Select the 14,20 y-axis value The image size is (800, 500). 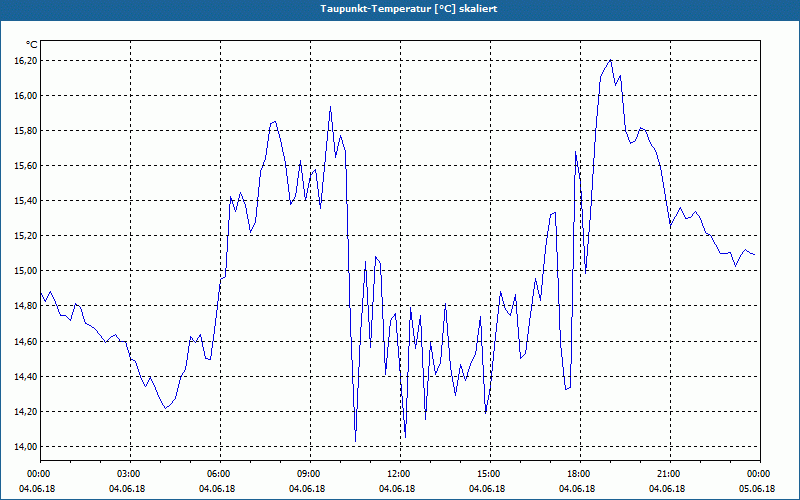coord(27,412)
